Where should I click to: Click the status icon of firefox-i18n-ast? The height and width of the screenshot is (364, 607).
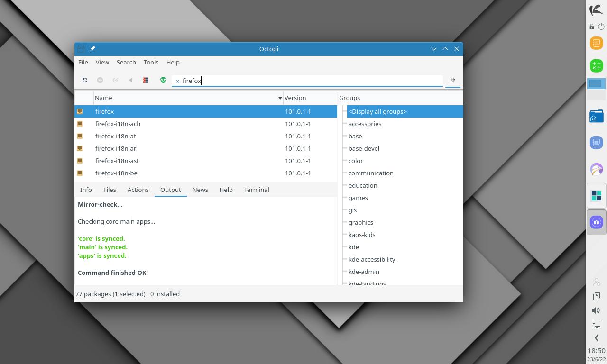tap(80, 161)
